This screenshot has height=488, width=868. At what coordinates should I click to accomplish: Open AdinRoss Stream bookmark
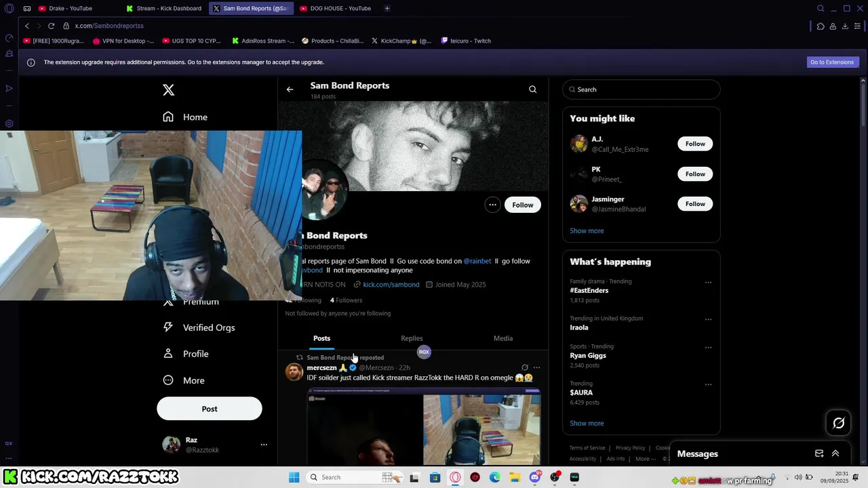pos(263,41)
